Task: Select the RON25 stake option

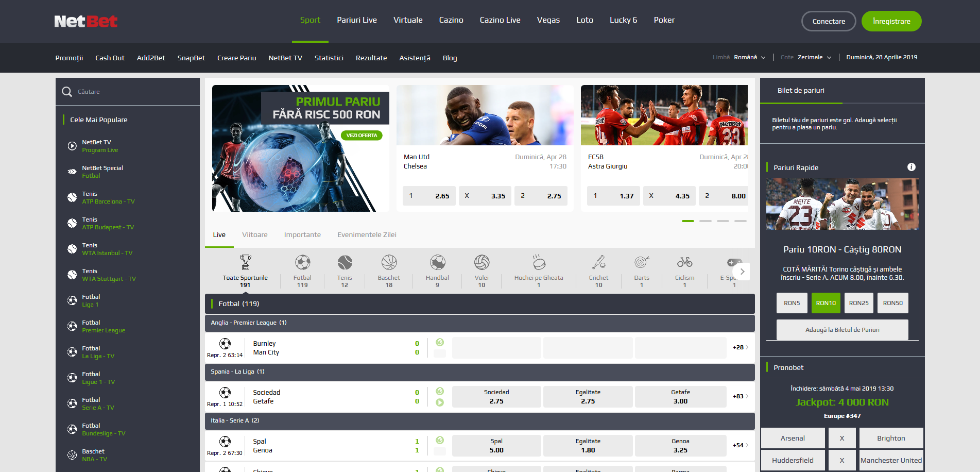Action: pos(858,303)
